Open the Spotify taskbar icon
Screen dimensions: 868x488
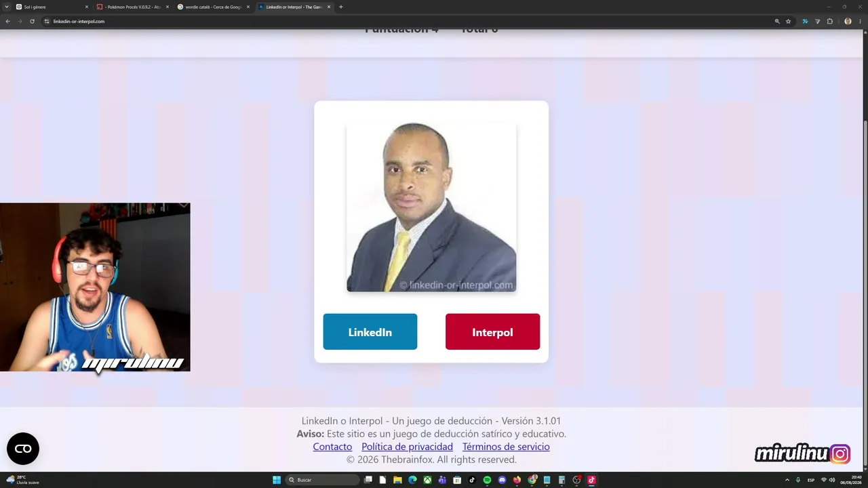coord(487,480)
